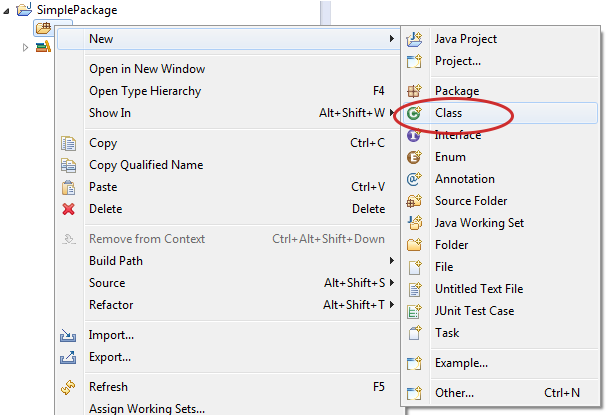This screenshot has height=415, width=608.
Task: Click the red Delete X icon
Action: [x=69, y=209]
